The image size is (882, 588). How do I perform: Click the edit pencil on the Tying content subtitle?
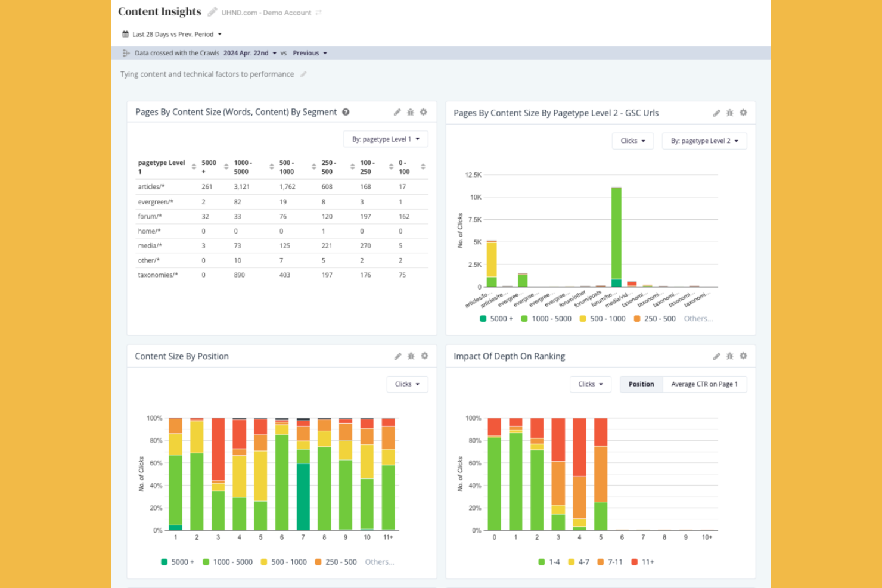click(x=303, y=74)
